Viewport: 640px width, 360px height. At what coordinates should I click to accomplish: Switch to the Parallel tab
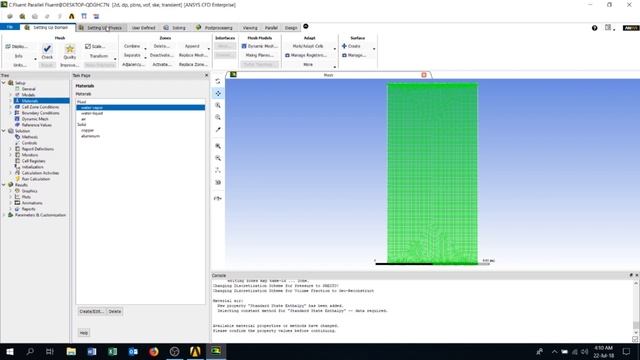pos(271,28)
